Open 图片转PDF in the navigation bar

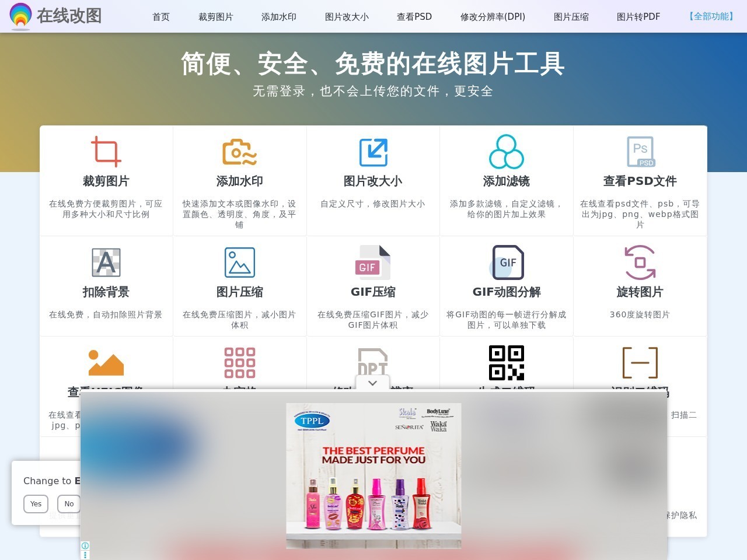coord(638,17)
